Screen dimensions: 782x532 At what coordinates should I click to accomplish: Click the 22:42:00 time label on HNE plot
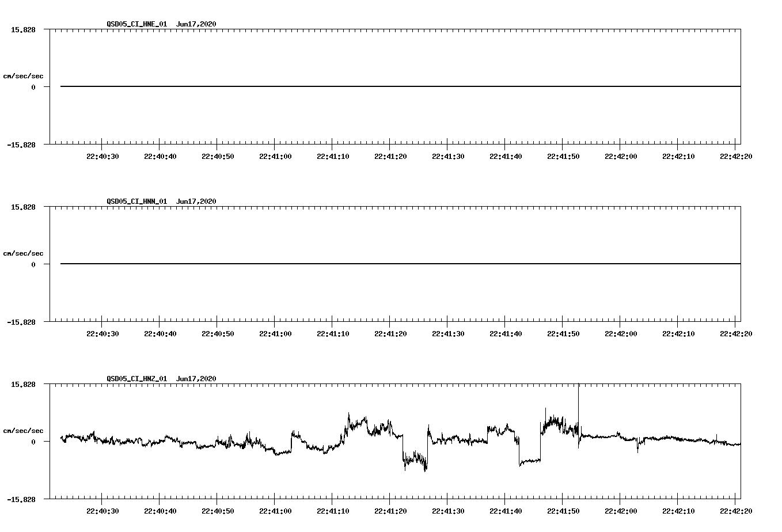pos(621,157)
